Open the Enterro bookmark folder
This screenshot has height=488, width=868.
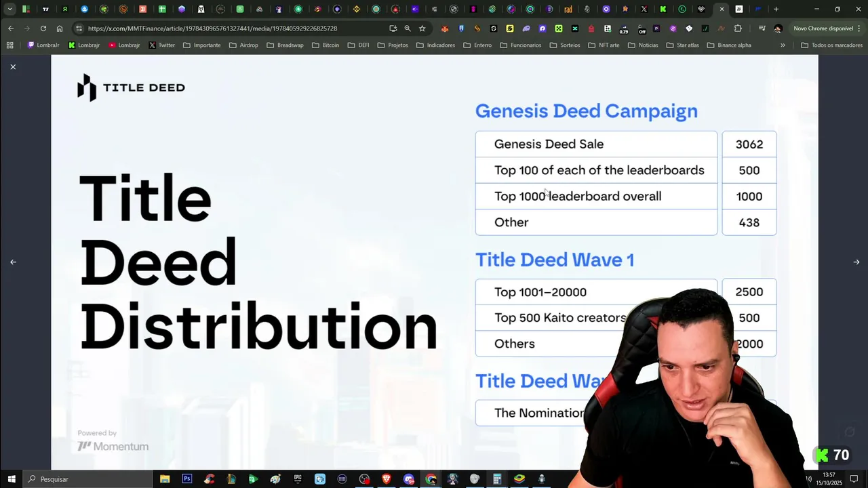(478, 45)
